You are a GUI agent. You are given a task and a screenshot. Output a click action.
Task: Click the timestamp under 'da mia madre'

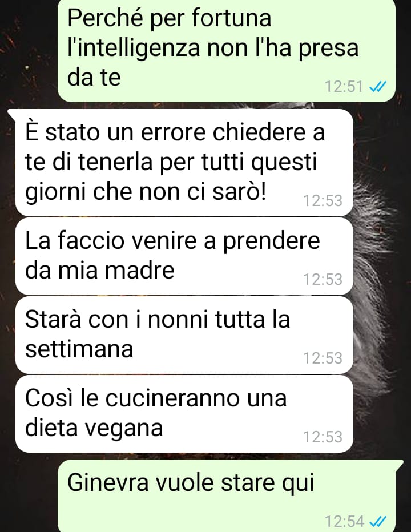point(323,279)
